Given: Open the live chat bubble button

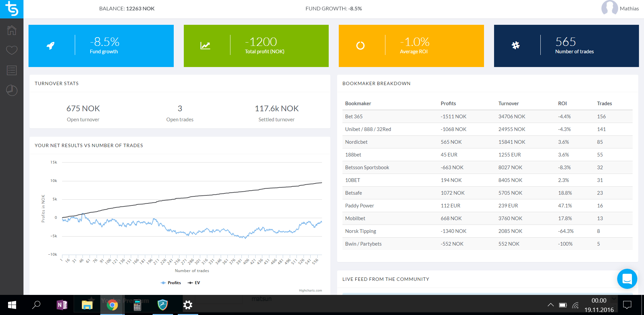Looking at the screenshot, I should pos(627,279).
